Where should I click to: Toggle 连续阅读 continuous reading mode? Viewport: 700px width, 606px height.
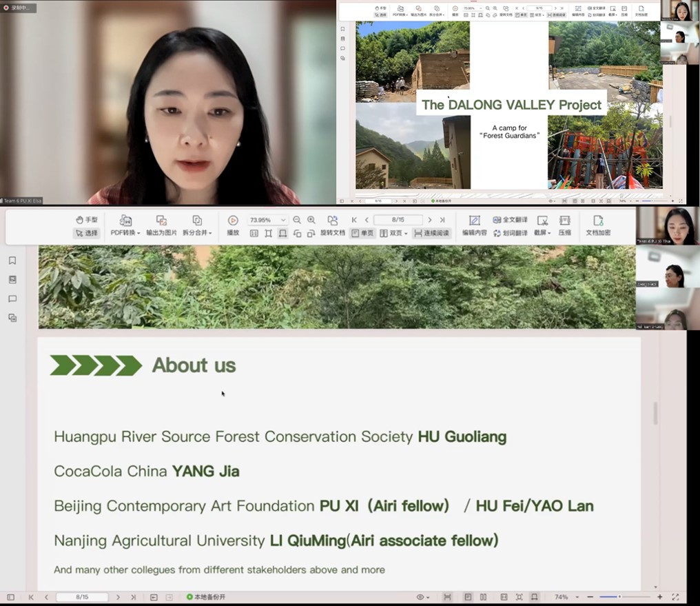431,233
